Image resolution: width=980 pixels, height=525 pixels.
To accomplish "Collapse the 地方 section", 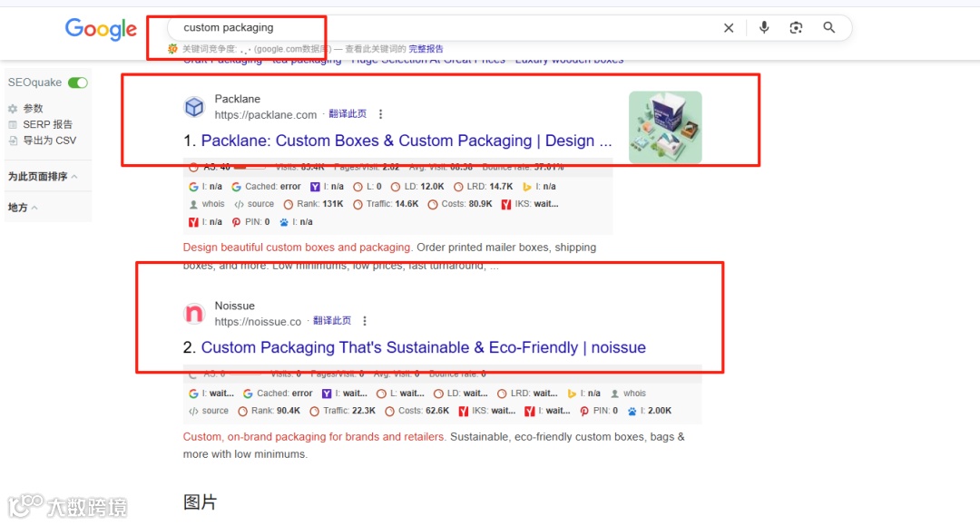I will click(x=23, y=208).
